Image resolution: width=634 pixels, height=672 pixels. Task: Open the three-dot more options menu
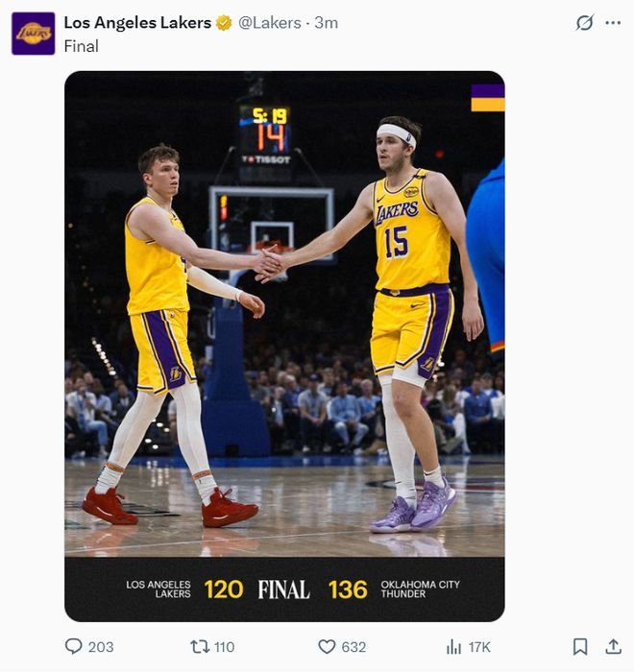[x=613, y=23]
